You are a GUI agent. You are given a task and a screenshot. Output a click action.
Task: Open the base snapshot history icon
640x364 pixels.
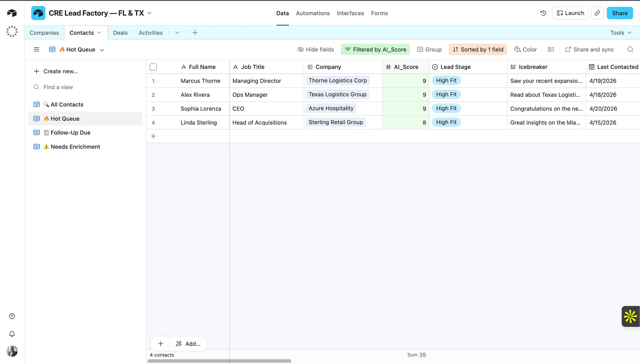(543, 13)
